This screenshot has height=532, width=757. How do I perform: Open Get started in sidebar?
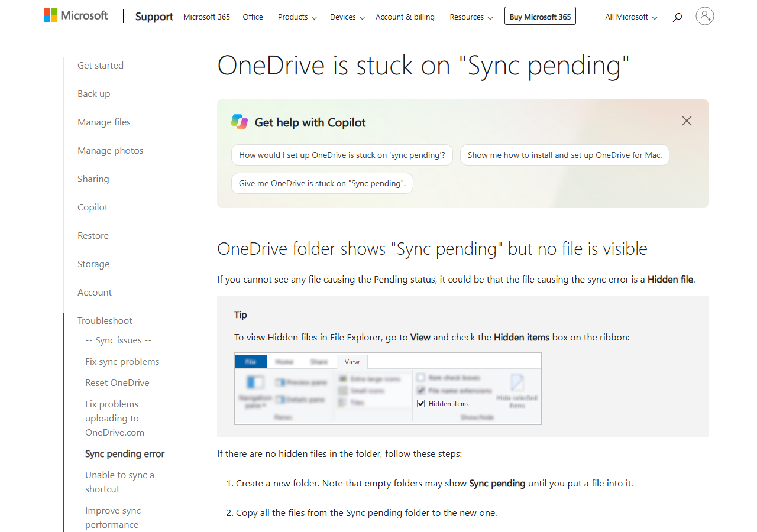point(101,66)
